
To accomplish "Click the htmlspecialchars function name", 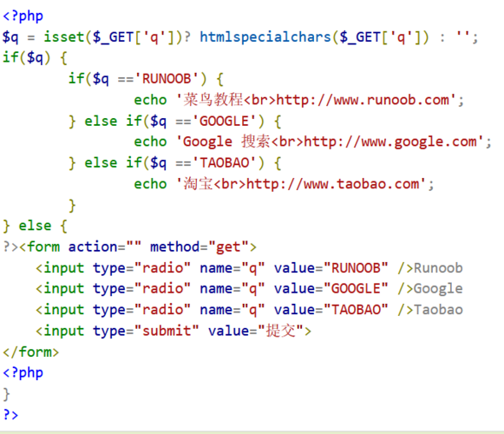I will (265, 37).
